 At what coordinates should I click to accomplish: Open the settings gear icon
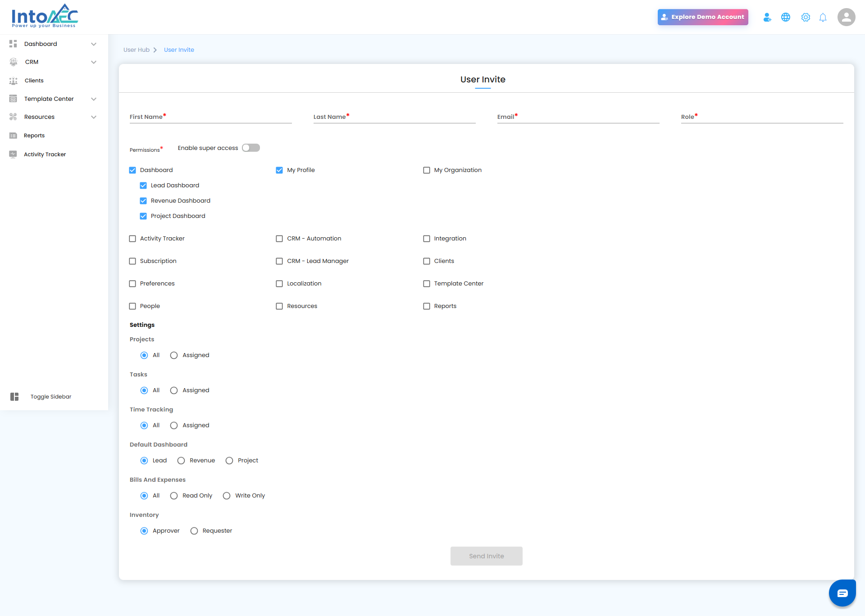806,17
